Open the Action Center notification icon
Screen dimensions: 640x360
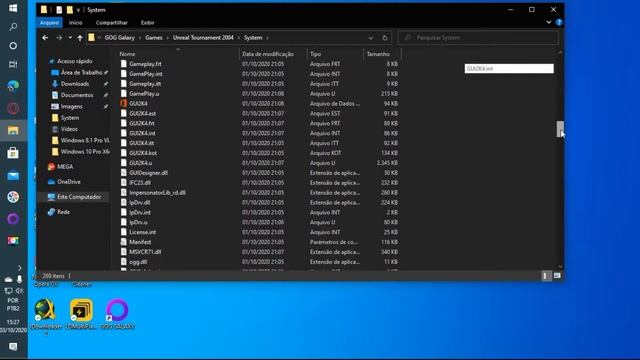click(x=13, y=347)
